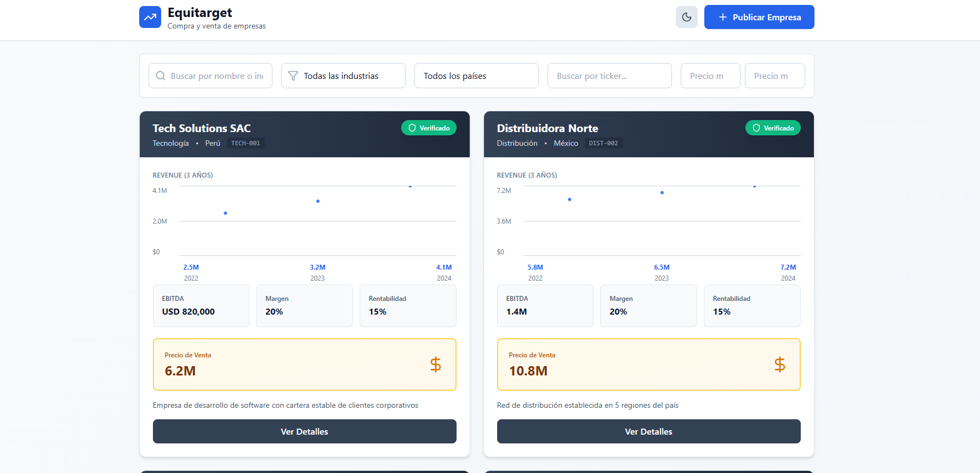Click Verificado shield badge on Tech Solutions SAC

pyautogui.click(x=429, y=128)
